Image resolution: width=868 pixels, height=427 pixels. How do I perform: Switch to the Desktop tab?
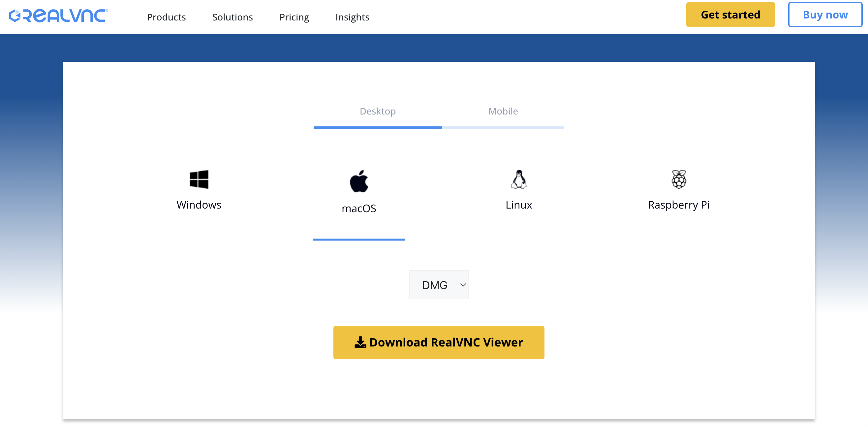tap(377, 111)
